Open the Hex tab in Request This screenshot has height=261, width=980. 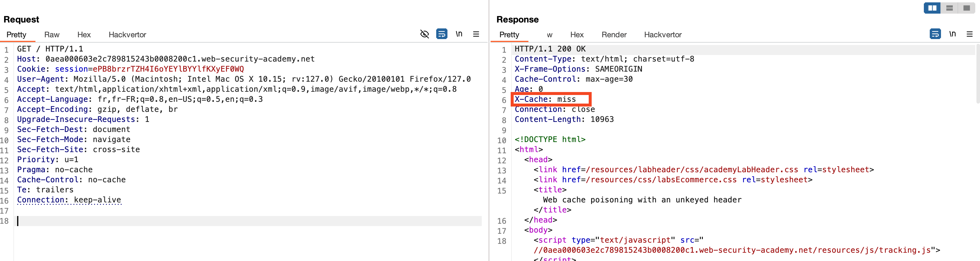[84, 35]
